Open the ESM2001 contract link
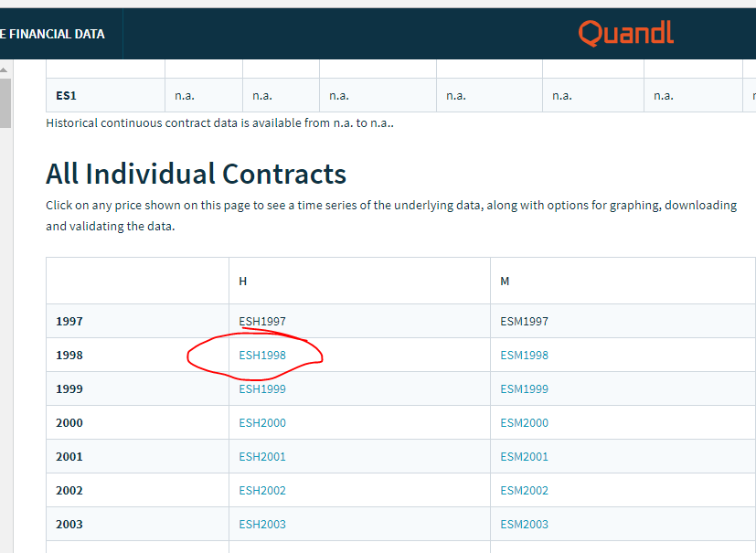756x553 pixels. (x=524, y=456)
